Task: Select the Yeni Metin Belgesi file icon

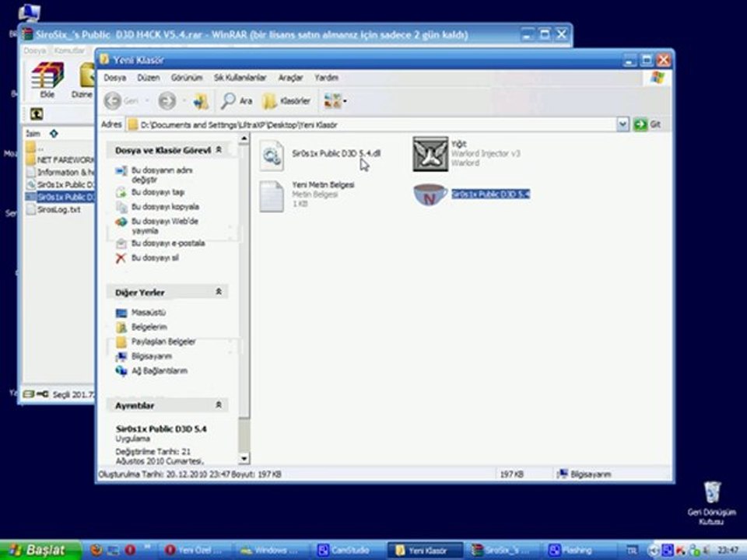Action: tap(272, 196)
